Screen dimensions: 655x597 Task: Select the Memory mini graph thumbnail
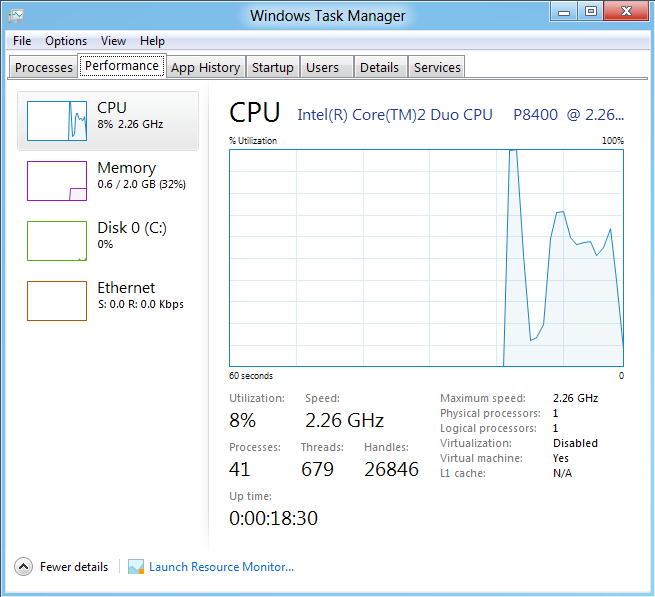point(57,181)
